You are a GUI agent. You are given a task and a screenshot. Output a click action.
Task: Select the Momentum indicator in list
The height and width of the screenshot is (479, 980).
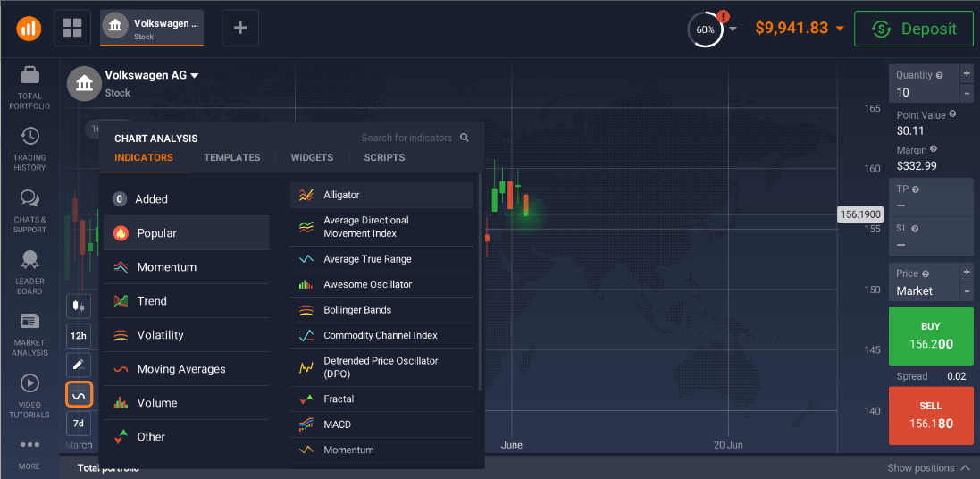(x=381, y=450)
